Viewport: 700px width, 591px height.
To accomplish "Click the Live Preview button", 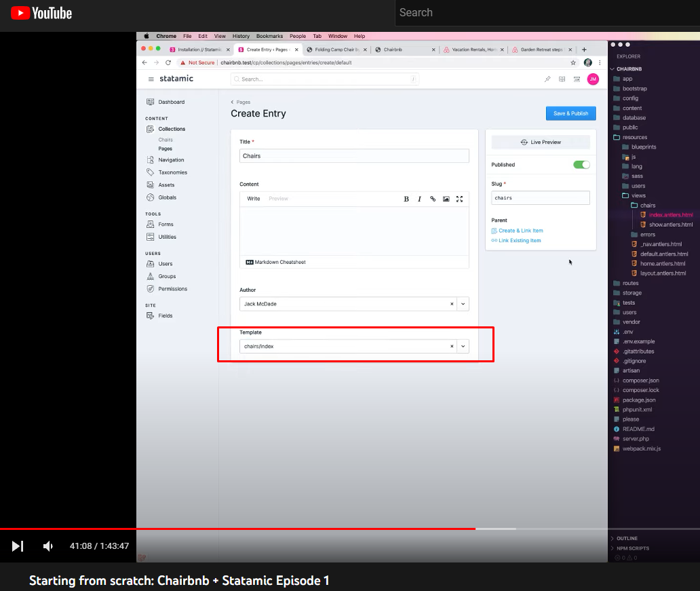I will (540, 142).
